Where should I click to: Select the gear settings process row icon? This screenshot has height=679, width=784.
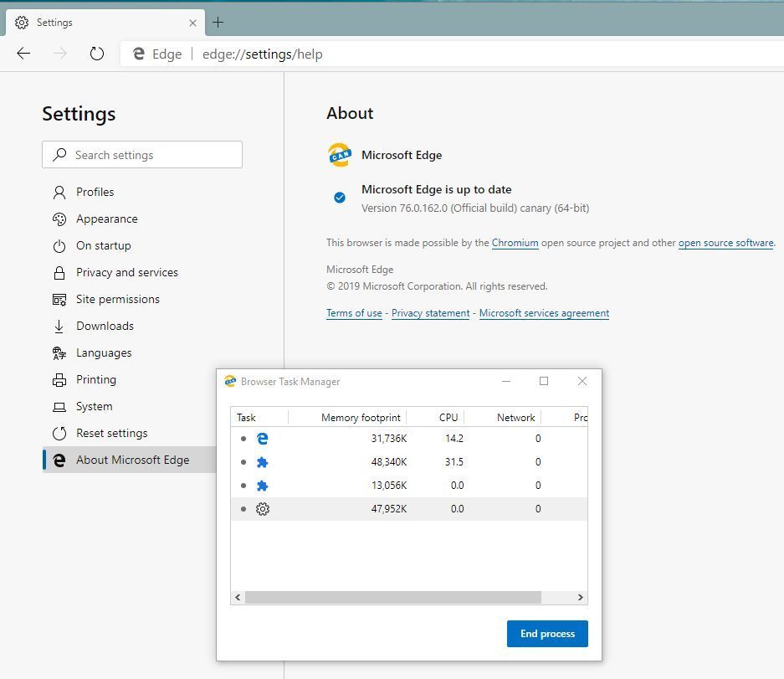pos(263,509)
